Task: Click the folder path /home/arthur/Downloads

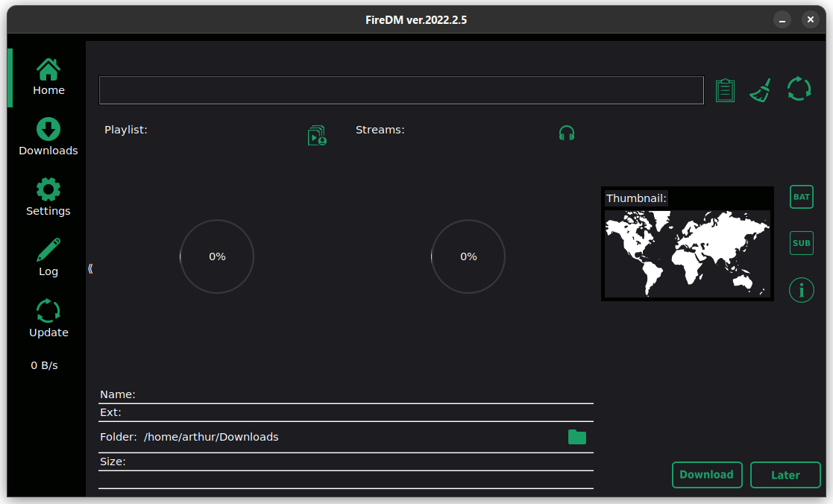Action: [x=211, y=437]
